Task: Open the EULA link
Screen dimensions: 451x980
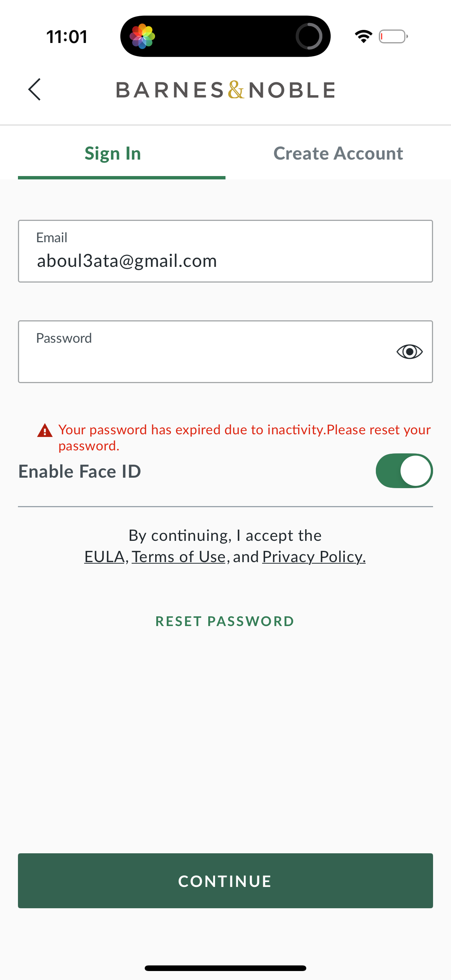Action: pyautogui.click(x=105, y=557)
